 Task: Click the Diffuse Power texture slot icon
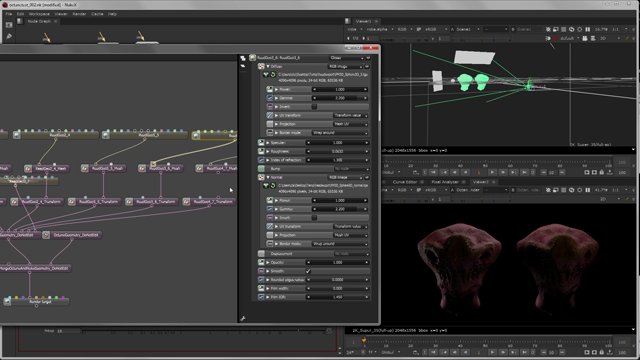click(x=270, y=89)
